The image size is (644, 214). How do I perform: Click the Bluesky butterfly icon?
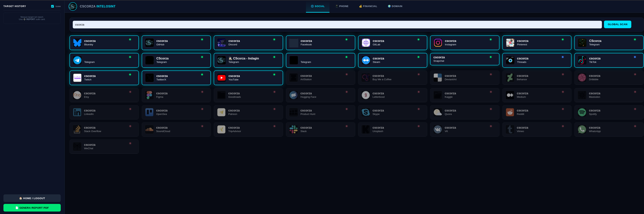pyautogui.click(x=77, y=43)
